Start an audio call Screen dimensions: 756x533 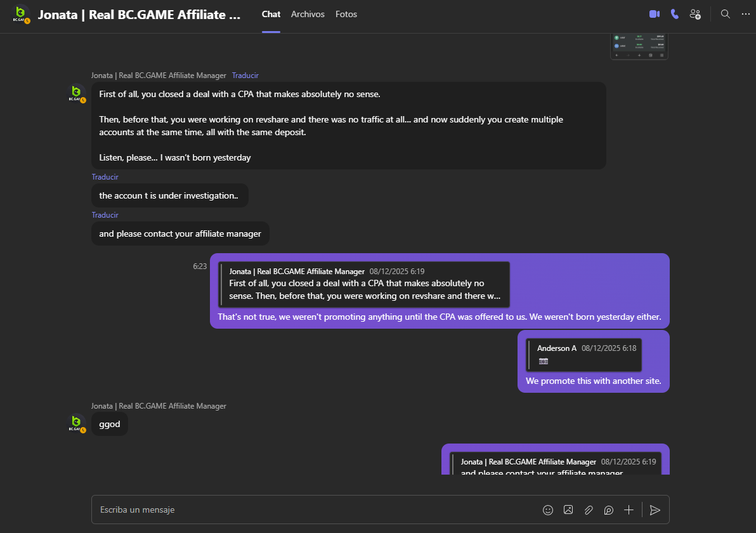coord(674,13)
